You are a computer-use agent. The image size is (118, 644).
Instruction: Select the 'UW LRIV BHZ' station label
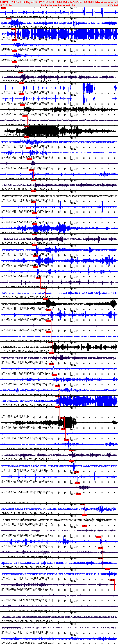[9, 71]
